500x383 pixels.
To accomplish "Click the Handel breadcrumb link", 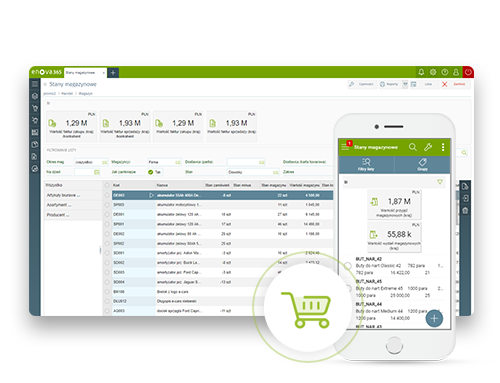I will pos(67,94).
